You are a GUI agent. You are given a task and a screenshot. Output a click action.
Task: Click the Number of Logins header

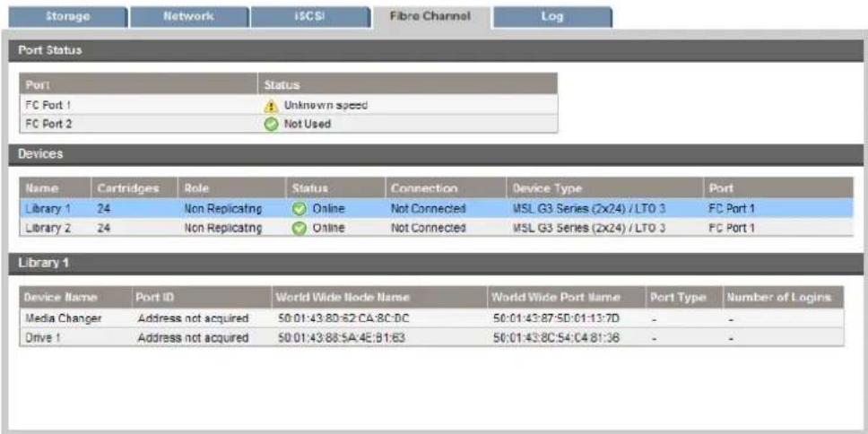pos(784,298)
